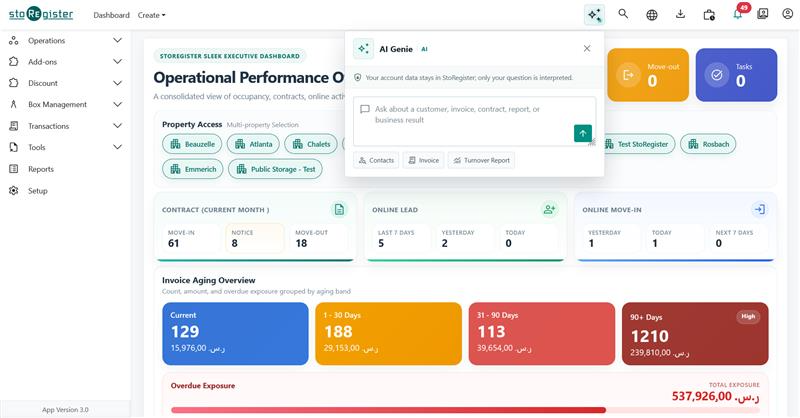Viewport: 800px width, 418px height.
Task: Click the Turnover Report suggestion button
Action: [481, 160]
